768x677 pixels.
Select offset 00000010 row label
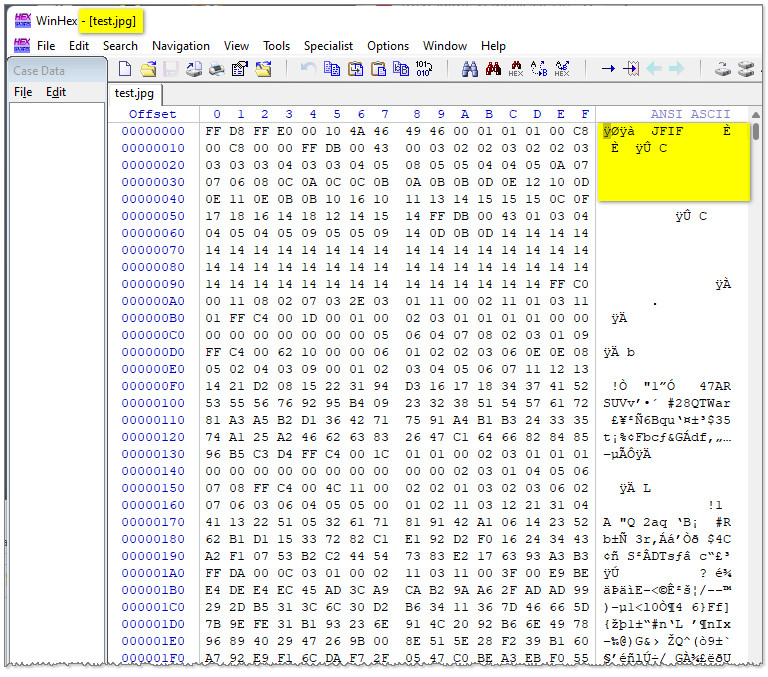click(x=153, y=148)
